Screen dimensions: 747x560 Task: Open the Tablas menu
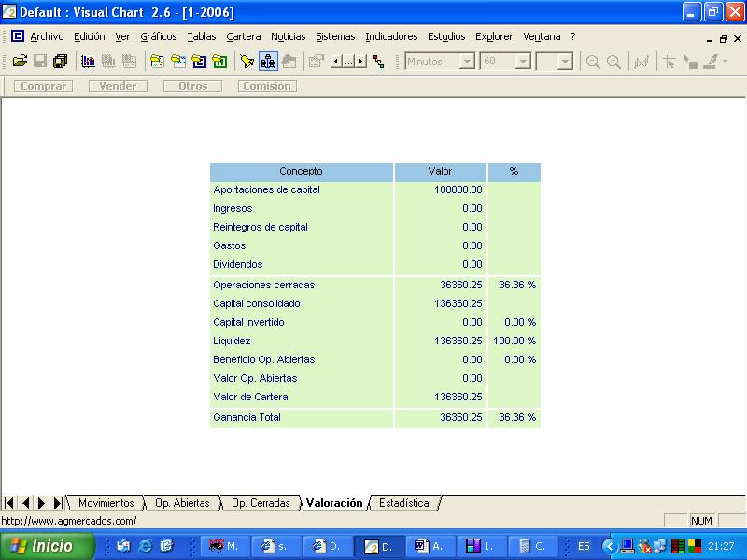(202, 36)
